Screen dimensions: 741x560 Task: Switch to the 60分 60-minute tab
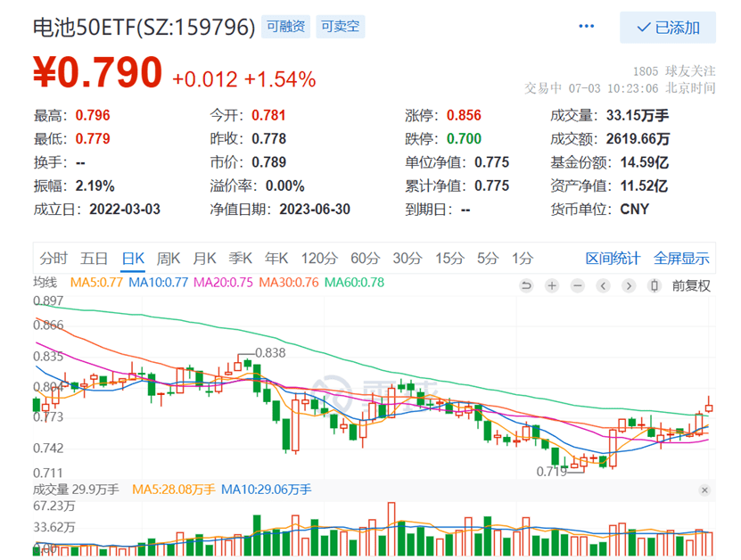[363, 258]
